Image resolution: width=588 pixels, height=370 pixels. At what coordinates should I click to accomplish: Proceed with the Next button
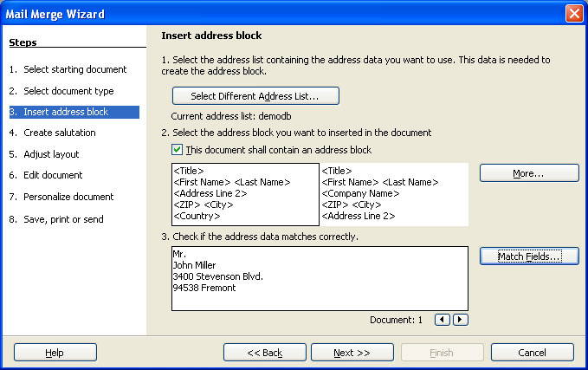click(x=352, y=353)
